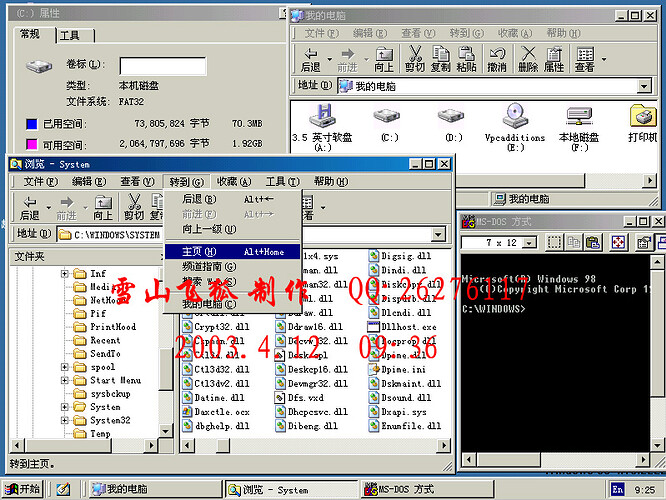Click Properties icon in MS-DOS toolbar
666x500 pixels.
click(644, 242)
